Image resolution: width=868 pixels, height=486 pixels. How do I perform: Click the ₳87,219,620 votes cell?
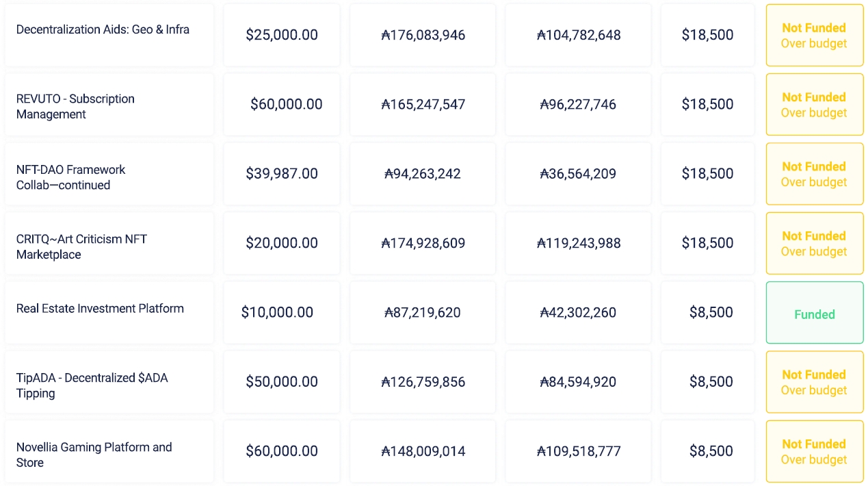point(423,312)
